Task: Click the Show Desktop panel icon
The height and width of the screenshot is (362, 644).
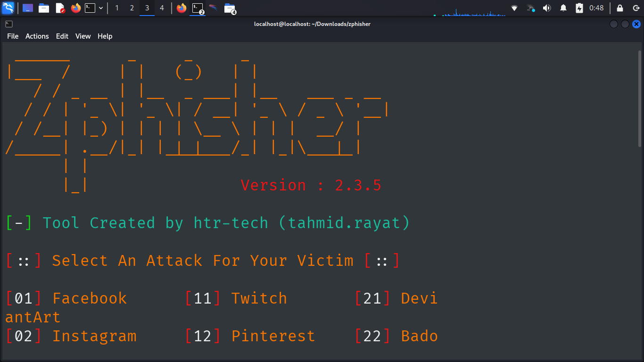Action: tap(28, 8)
